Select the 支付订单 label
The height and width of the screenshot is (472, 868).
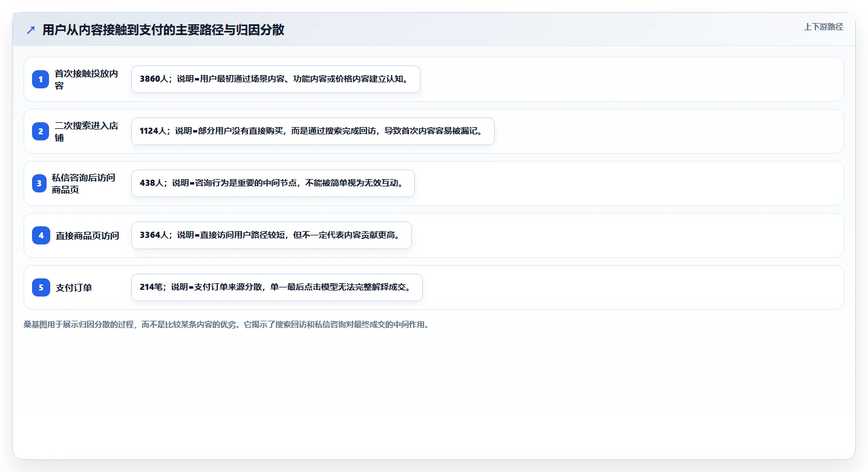(74, 287)
